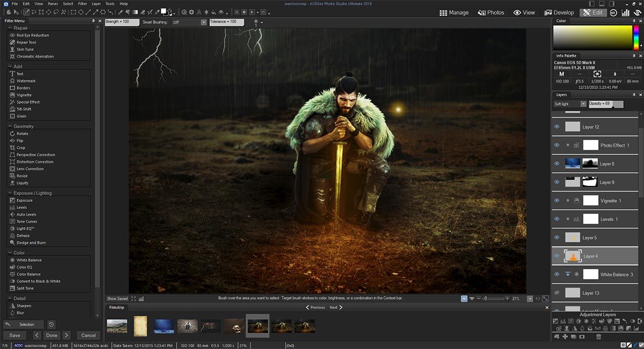Open the Filter menu in menu bar
Viewport: 644px width, 349px height.
83,3
